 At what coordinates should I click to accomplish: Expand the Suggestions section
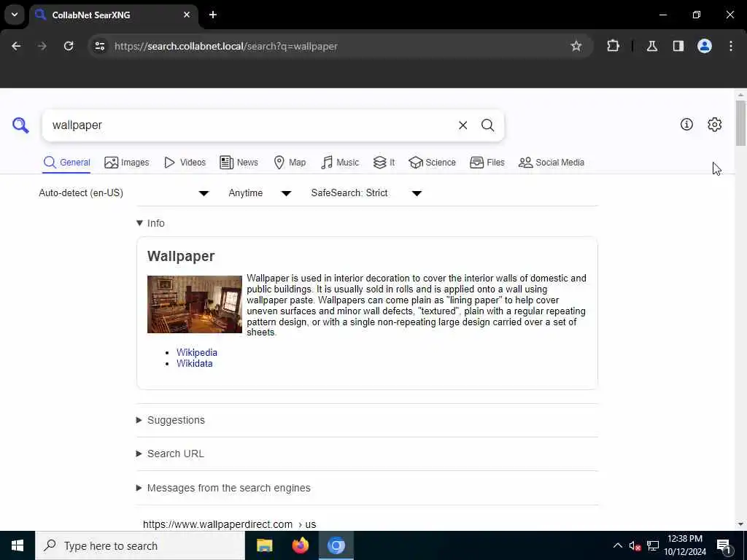171,420
